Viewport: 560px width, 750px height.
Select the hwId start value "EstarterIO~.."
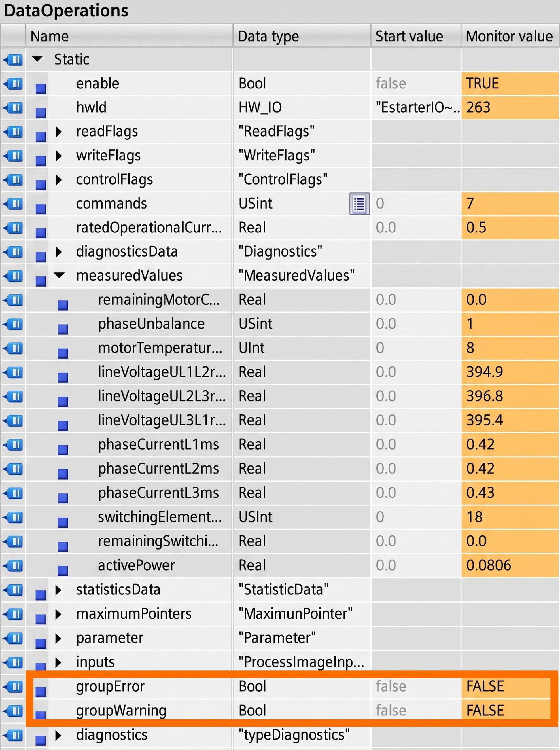click(416, 107)
